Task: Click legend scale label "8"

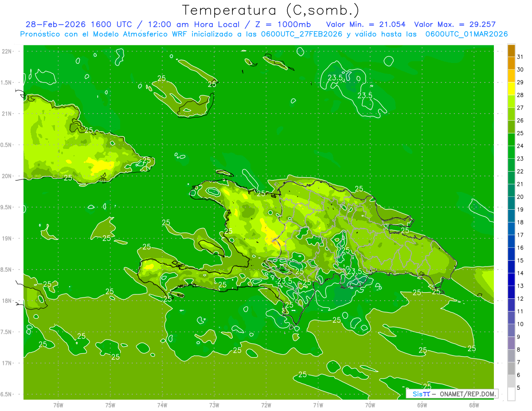Action: pyautogui.click(x=519, y=350)
